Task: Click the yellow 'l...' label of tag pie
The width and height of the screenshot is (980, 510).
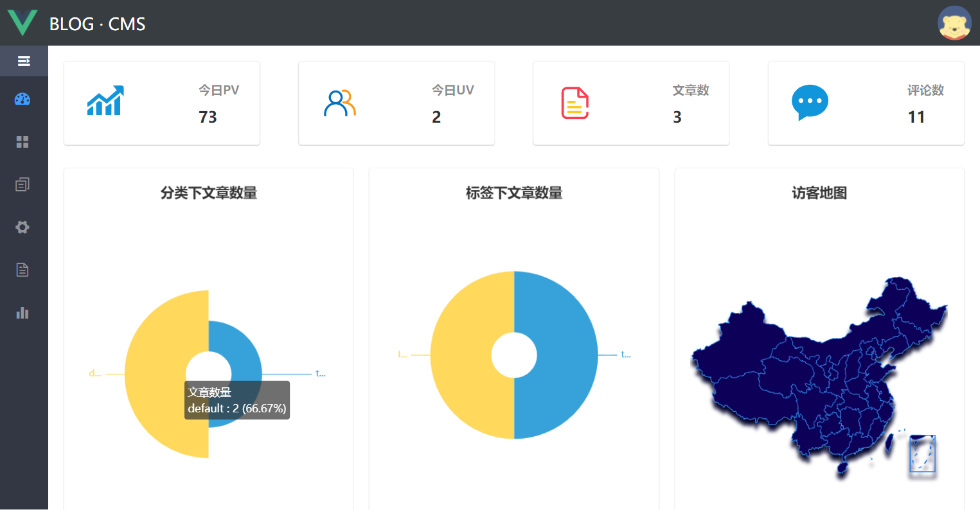Action: (403, 355)
